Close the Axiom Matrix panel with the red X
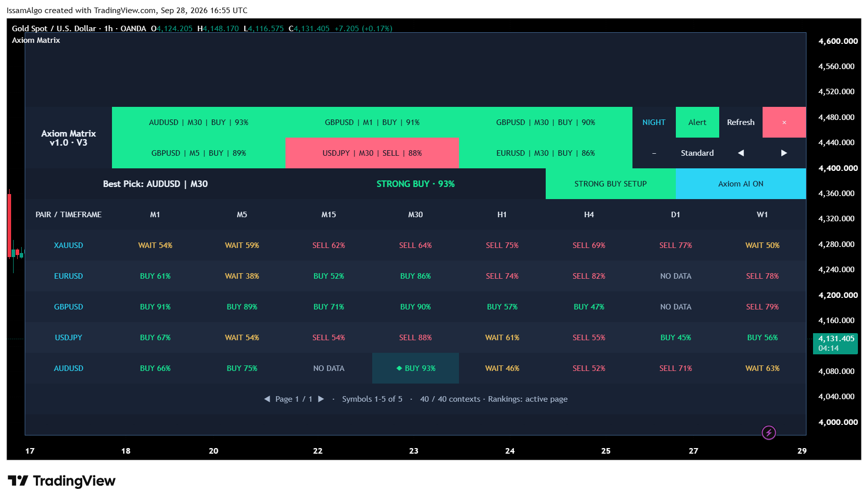 tap(784, 122)
